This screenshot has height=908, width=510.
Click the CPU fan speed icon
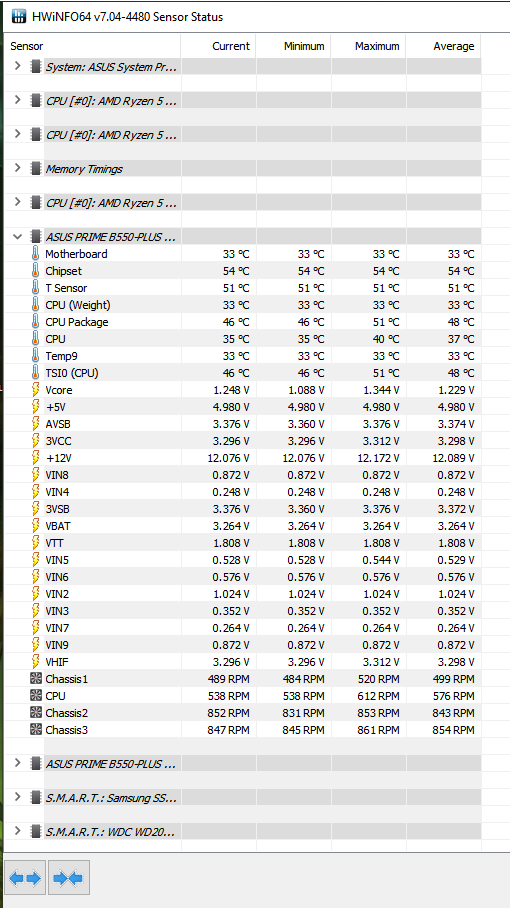click(36, 695)
